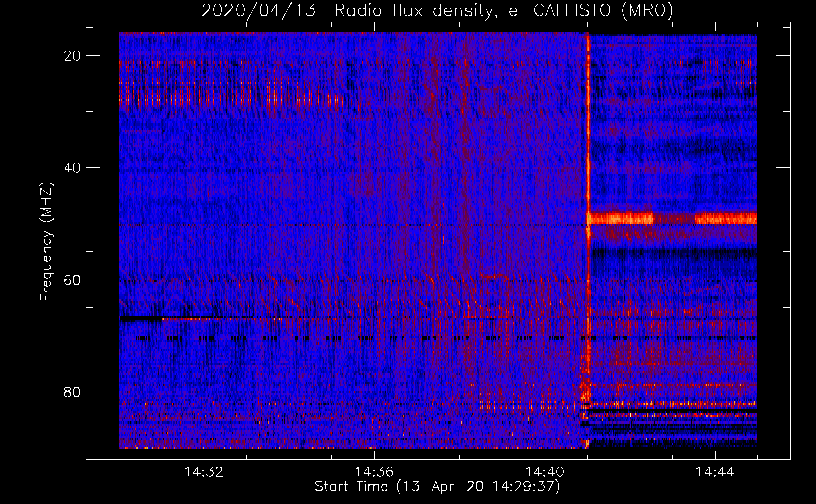Click the 'Start Time (13-Apr-20 14:29:37)' label
Viewport: 816px width, 504px height.
click(x=437, y=487)
